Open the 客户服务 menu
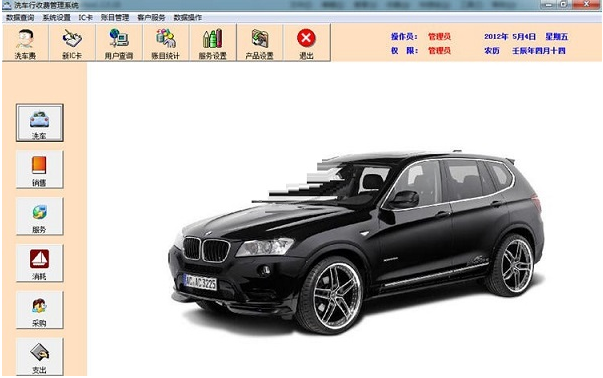The width and height of the screenshot is (603, 378). click(x=151, y=18)
